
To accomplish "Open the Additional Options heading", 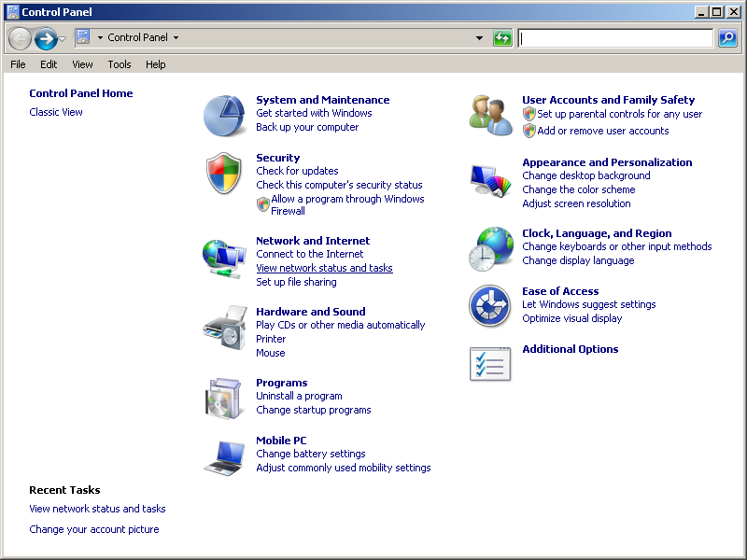I will pyautogui.click(x=571, y=349).
